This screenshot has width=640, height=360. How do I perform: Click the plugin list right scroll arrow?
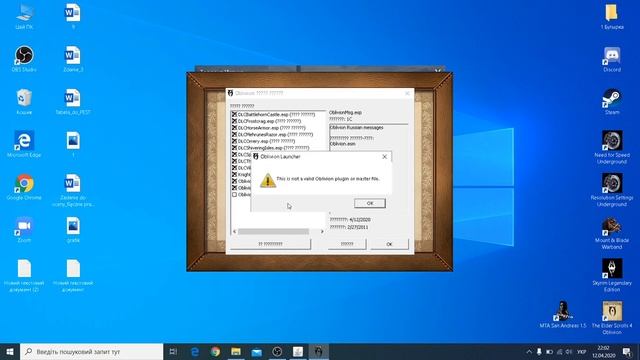click(x=322, y=231)
